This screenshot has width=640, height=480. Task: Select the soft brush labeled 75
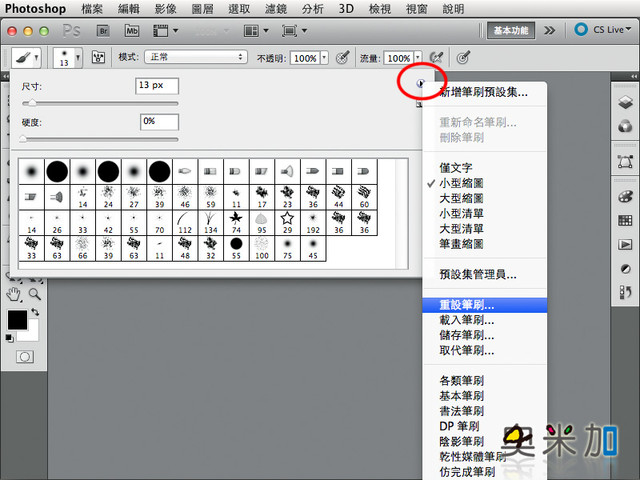(x=287, y=248)
